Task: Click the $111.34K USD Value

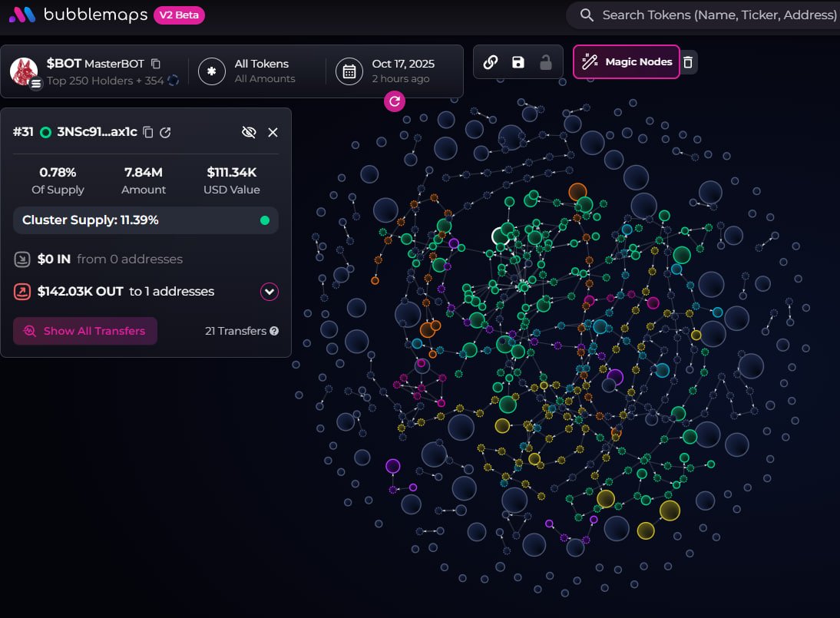Action: [231, 173]
